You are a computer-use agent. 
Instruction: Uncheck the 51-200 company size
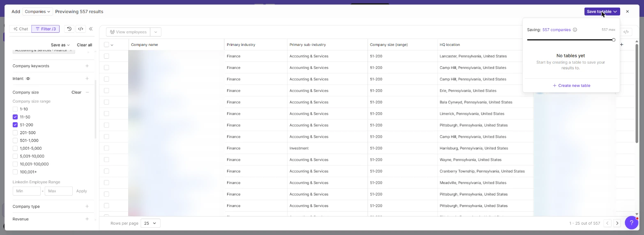click(x=15, y=125)
